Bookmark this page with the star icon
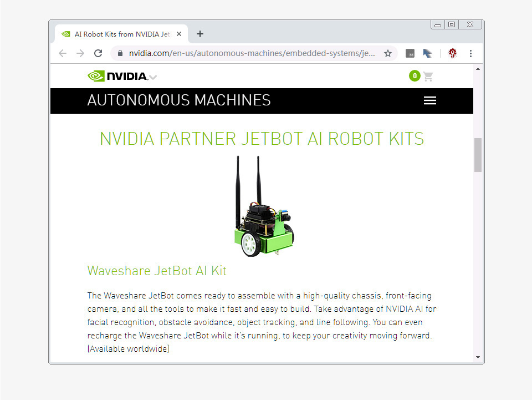The image size is (532, 400). (388, 53)
